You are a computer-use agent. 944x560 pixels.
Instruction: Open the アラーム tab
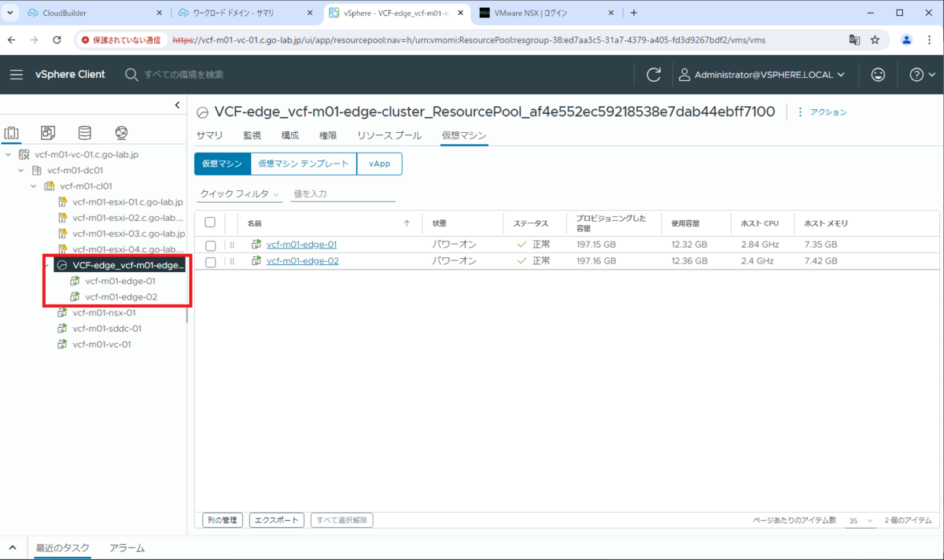coord(127,548)
